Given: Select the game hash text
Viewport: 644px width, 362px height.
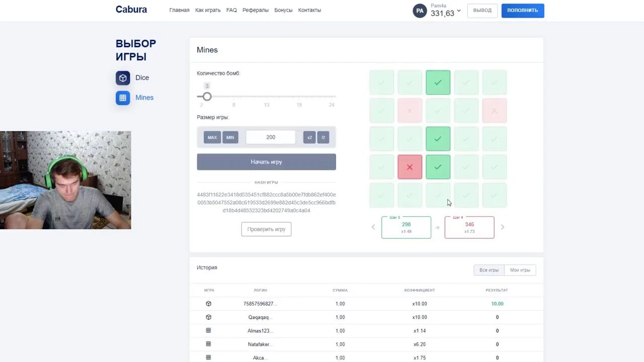Looking at the screenshot, I should tap(266, 203).
